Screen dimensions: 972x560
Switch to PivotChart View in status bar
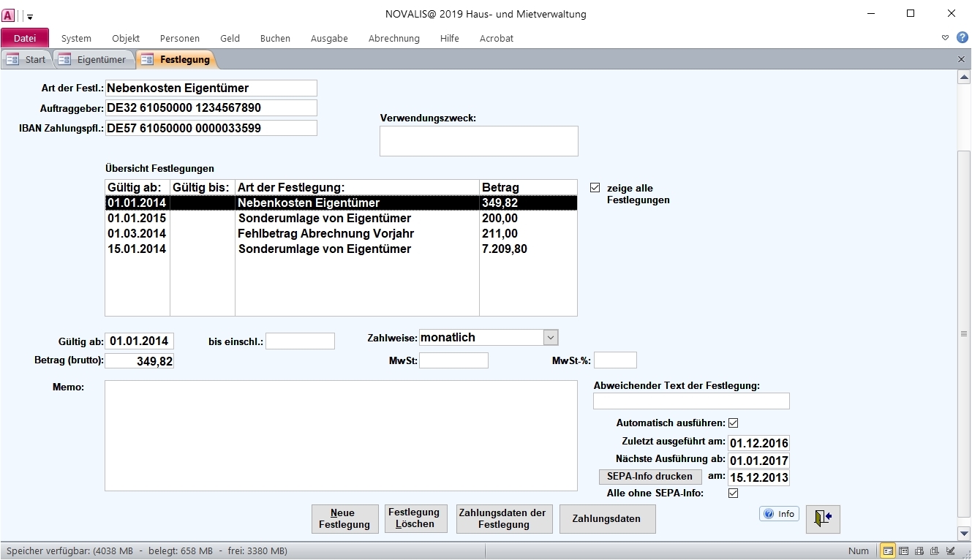tap(935, 551)
